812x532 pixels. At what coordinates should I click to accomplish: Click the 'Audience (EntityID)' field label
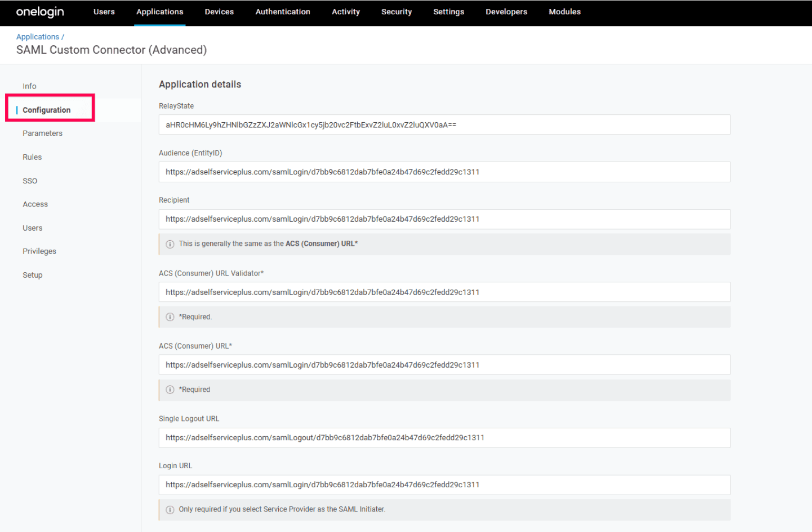pos(191,153)
